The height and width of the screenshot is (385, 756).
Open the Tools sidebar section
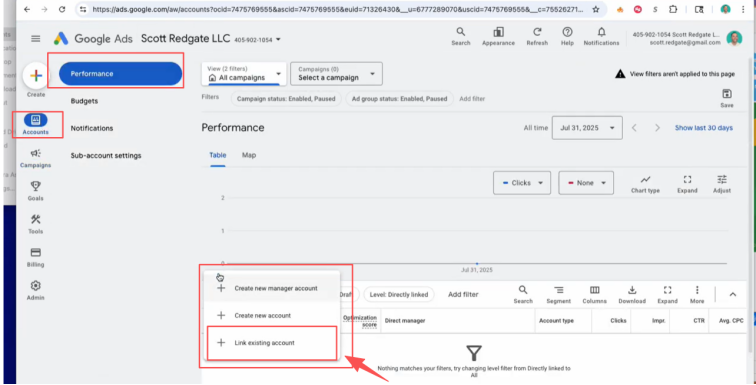[36, 224]
